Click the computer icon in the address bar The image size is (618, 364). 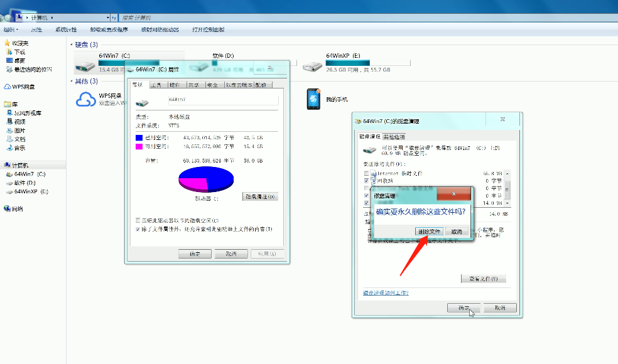(x=19, y=18)
